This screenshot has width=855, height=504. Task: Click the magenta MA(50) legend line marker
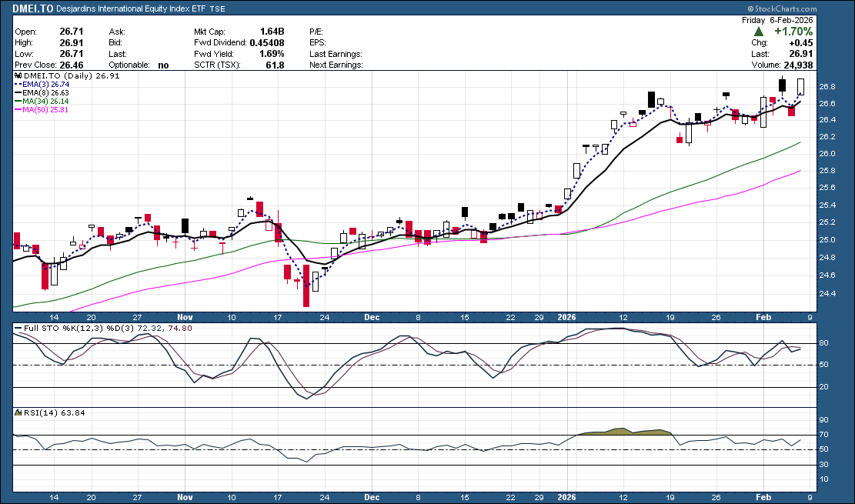[x=18, y=109]
